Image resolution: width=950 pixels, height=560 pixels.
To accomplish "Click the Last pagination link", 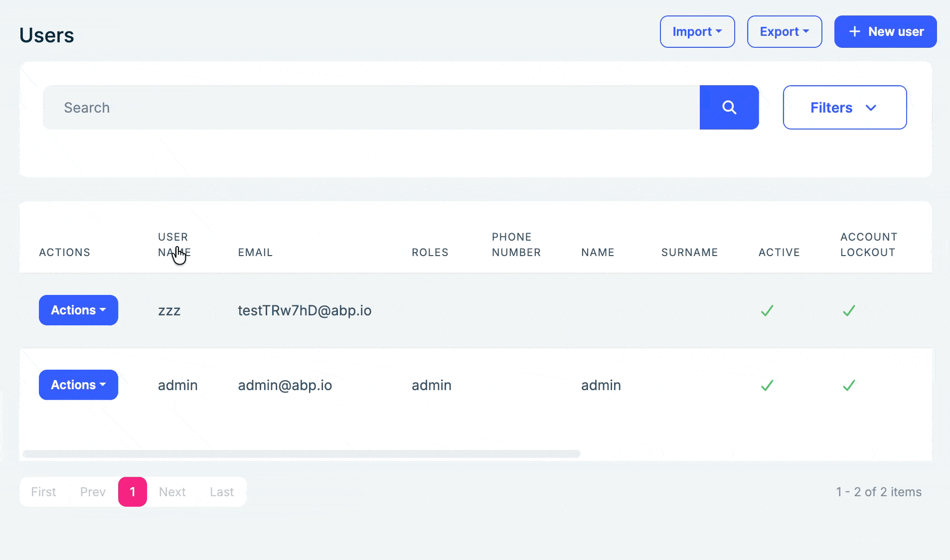I will pyautogui.click(x=221, y=492).
